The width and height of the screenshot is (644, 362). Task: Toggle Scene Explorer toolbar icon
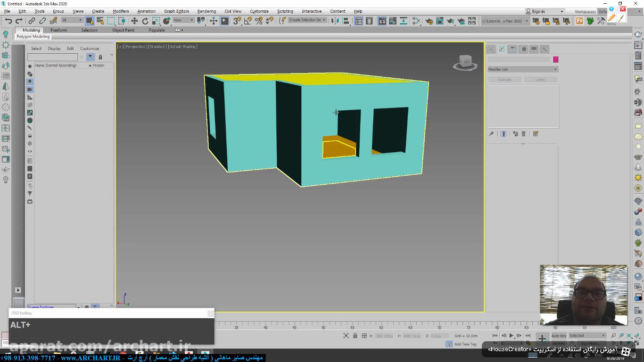click(x=359, y=21)
